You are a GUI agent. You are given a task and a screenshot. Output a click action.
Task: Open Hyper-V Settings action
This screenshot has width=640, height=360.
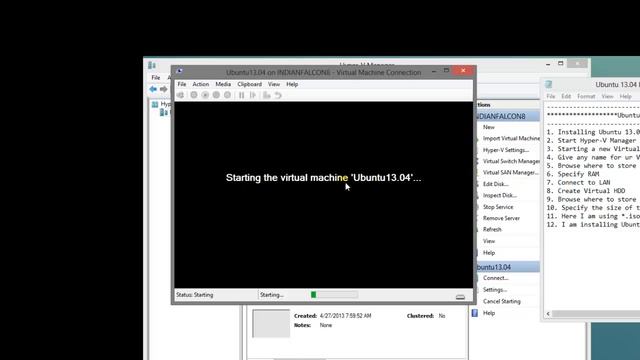506,150
